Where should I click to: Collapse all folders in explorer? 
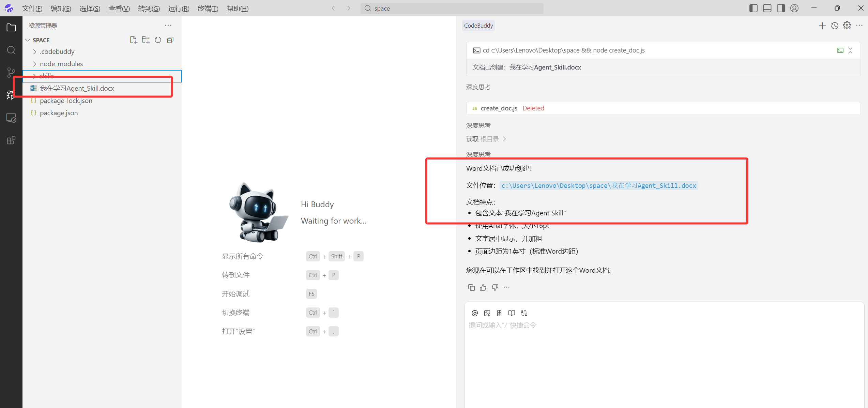170,40
